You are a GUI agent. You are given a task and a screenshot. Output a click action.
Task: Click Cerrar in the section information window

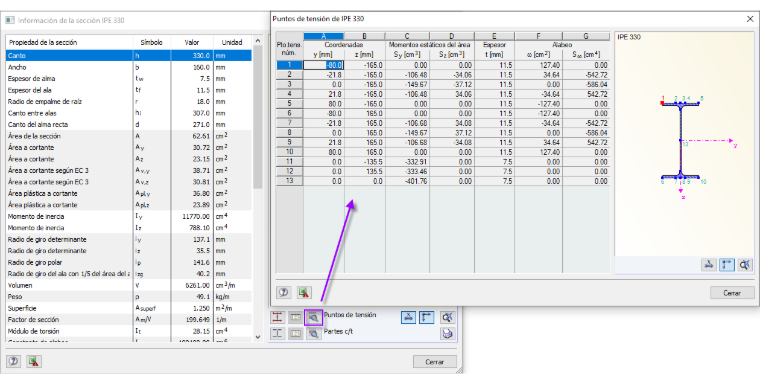(435, 362)
